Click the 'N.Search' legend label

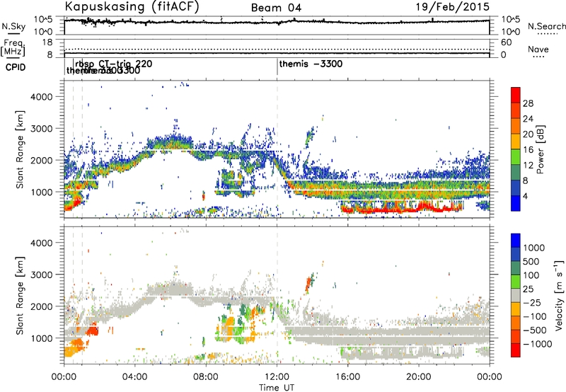pos(546,26)
